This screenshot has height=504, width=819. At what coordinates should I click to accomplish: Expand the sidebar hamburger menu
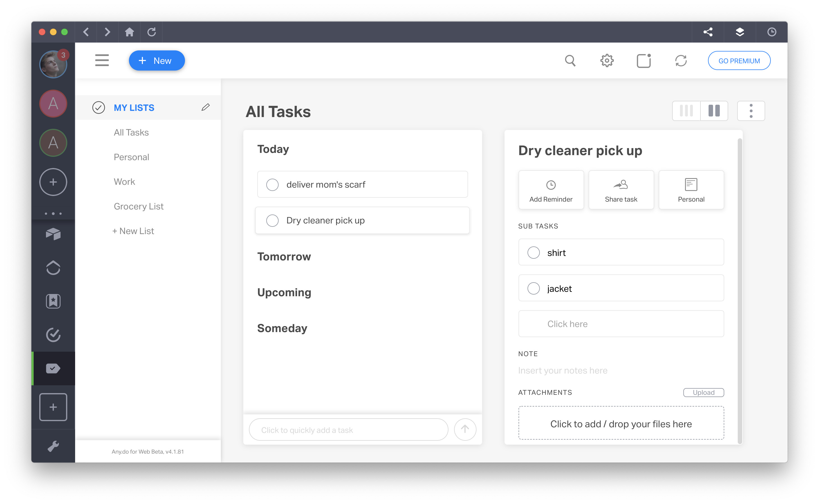pyautogui.click(x=101, y=60)
